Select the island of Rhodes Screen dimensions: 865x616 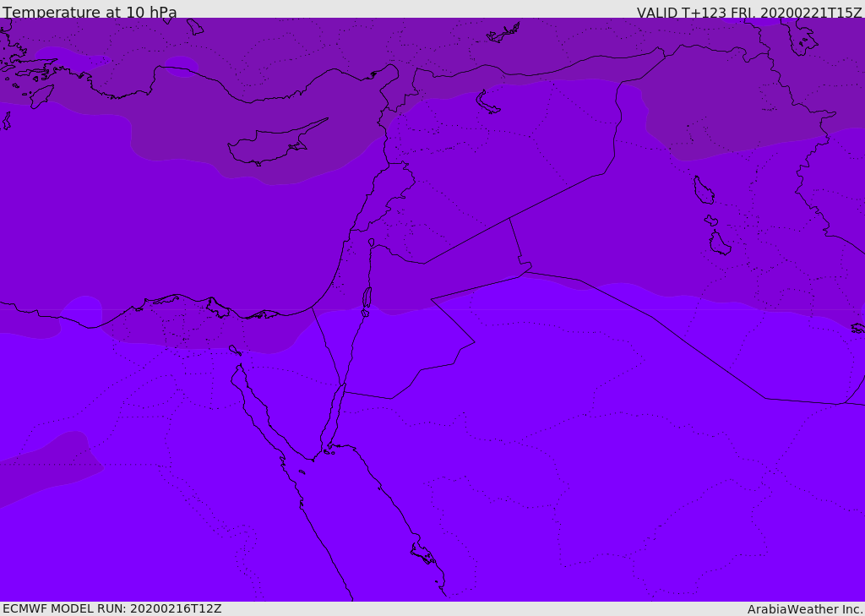pyautogui.click(x=41, y=96)
